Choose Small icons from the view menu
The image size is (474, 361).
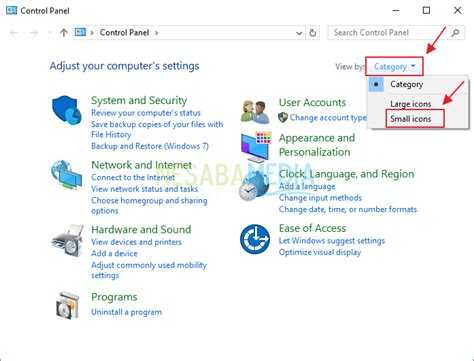[411, 119]
